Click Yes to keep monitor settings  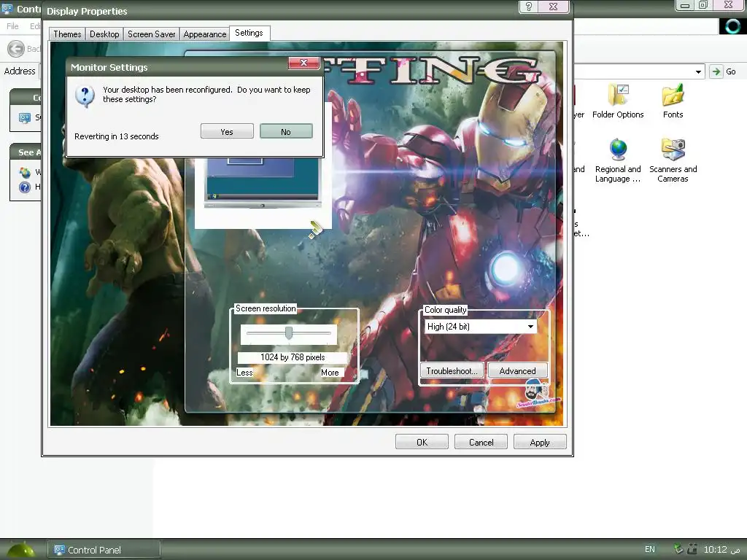[x=227, y=131]
